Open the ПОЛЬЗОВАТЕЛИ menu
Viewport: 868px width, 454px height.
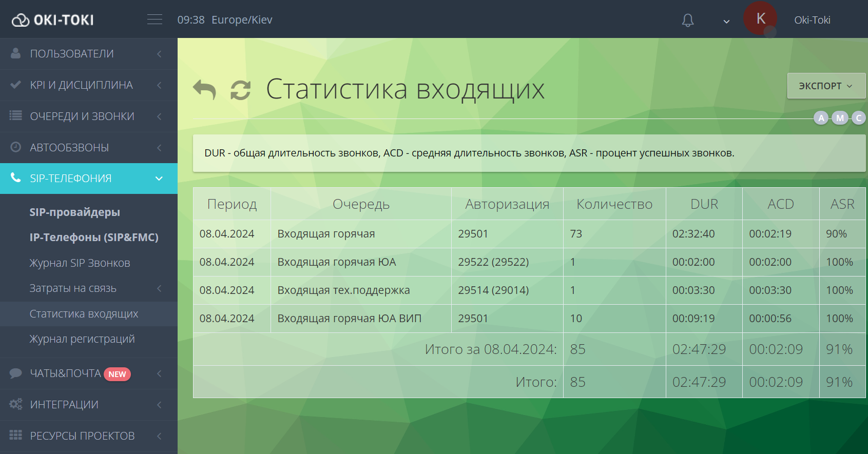pyautogui.click(x=72, y=54)
